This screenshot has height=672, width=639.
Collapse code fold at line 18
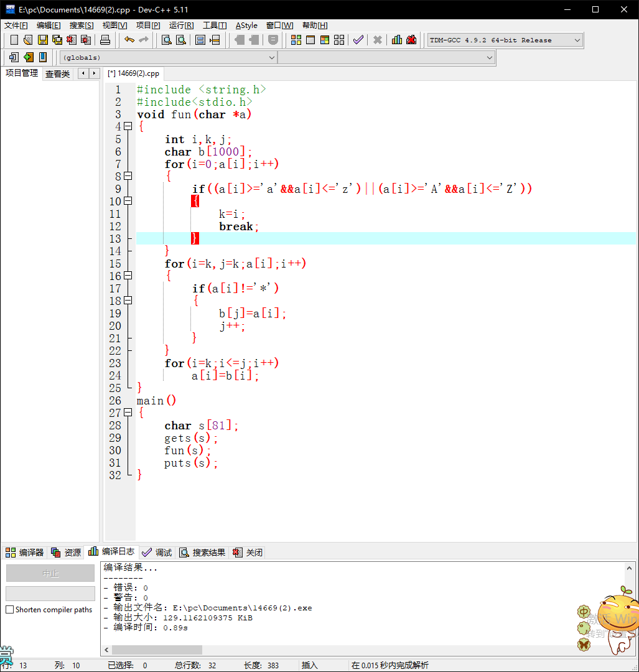pos(128,300)
